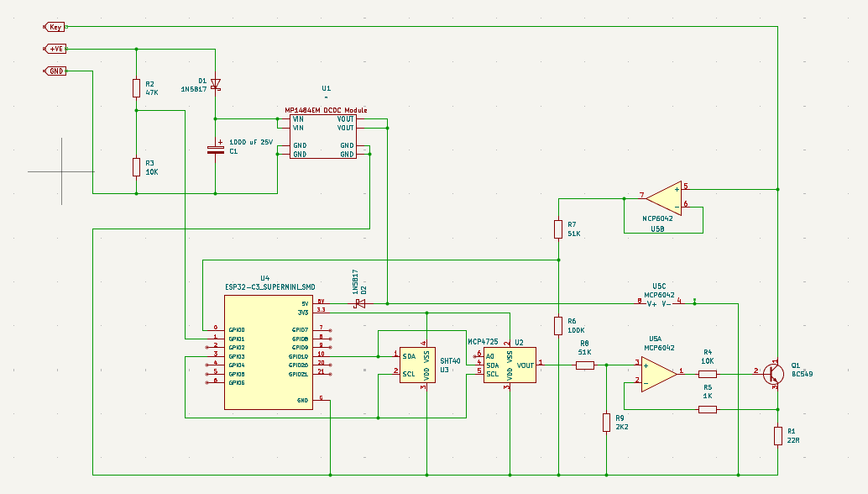The image size is (868, 494).
Task: Click the 'U1' reference designator
Action: coord(326,88)
